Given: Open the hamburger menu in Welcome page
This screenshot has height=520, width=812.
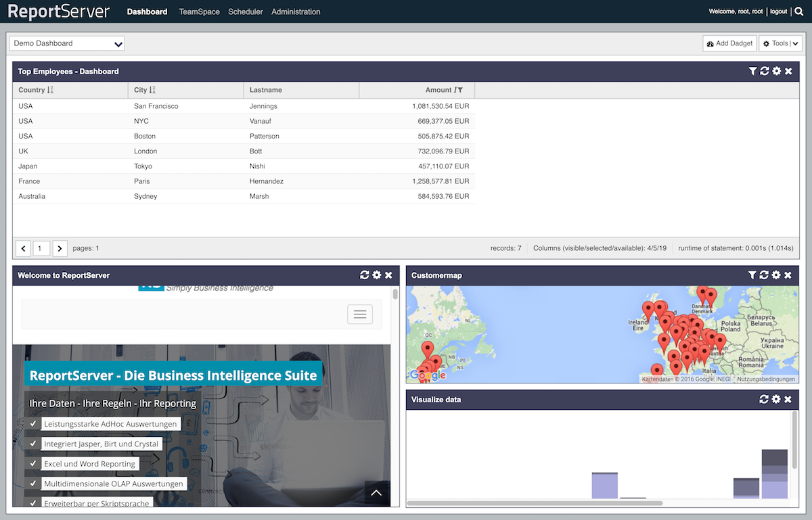Looking at the screenshot, I should click(x=360, y=314).
